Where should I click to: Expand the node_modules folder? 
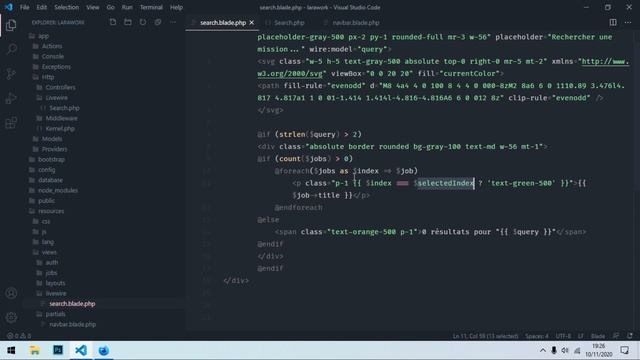pyautogui.click(x=58, y=190)
